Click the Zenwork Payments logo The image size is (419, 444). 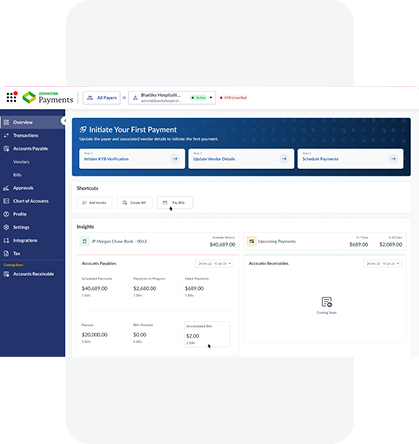tap(48, 98)
